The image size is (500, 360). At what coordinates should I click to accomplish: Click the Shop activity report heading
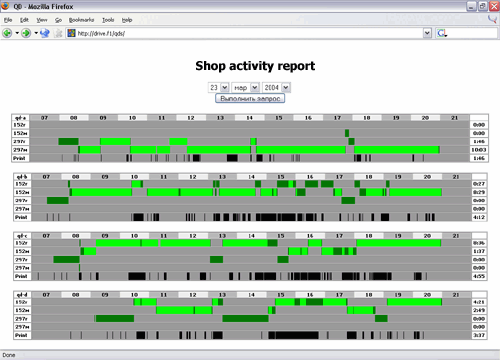click(255, 66)
